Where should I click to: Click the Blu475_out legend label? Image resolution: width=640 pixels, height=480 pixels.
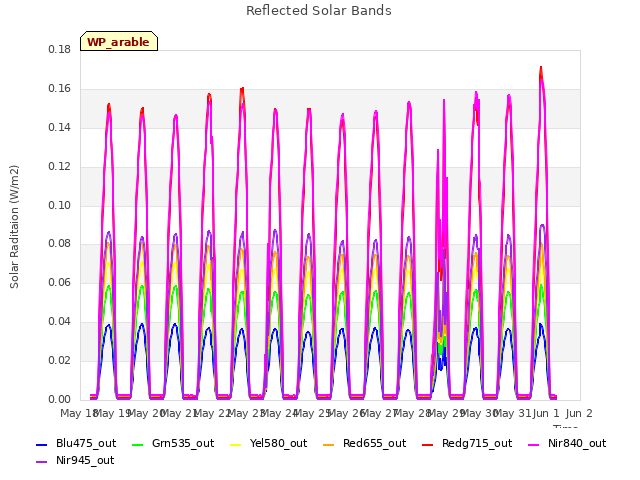(x=86, y=443)
